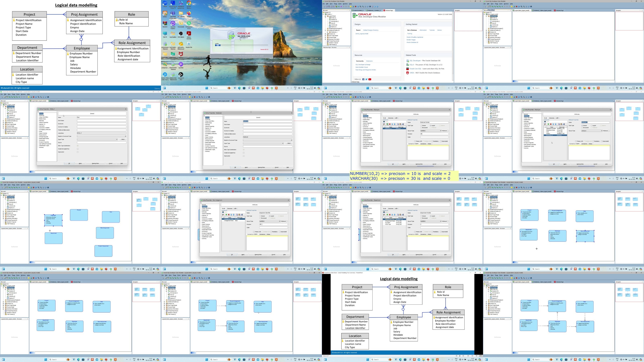Toggle Create Surrogate Key on the Employee General page
This screenshot has height=362, width=644.
coord(244,153)
